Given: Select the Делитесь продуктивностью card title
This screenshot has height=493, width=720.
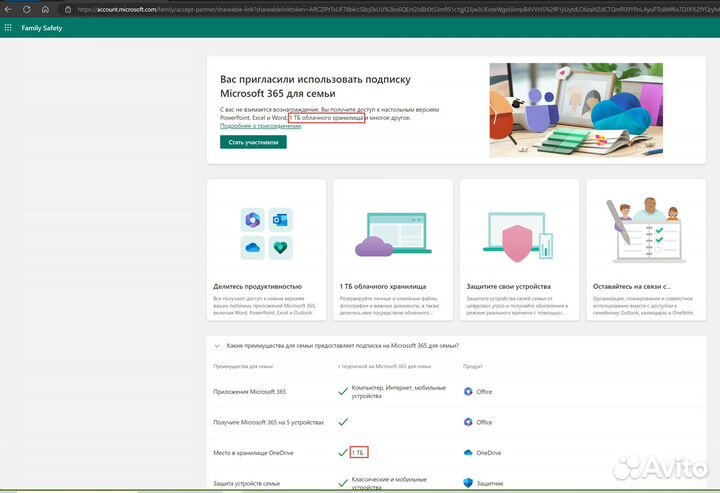Looking at the screenshot, I should (x=257, y=286).
